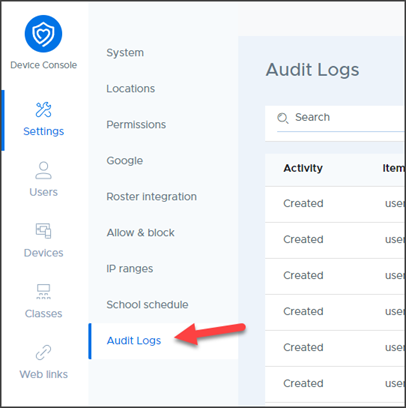The height and width of the screenshot is (408, 406).
Task: Select the Users person icon
Action: coord(43,170)
